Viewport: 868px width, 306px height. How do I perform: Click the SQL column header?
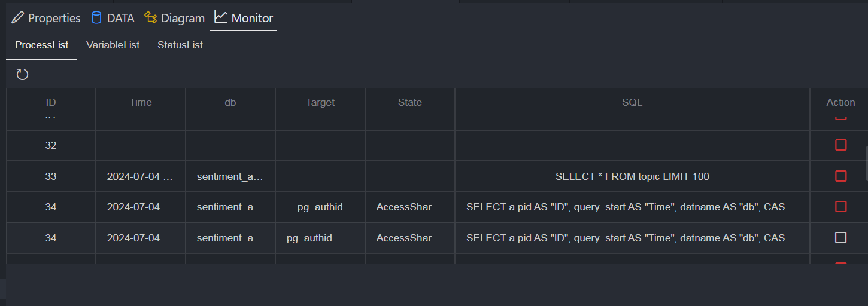click(632, 103)
